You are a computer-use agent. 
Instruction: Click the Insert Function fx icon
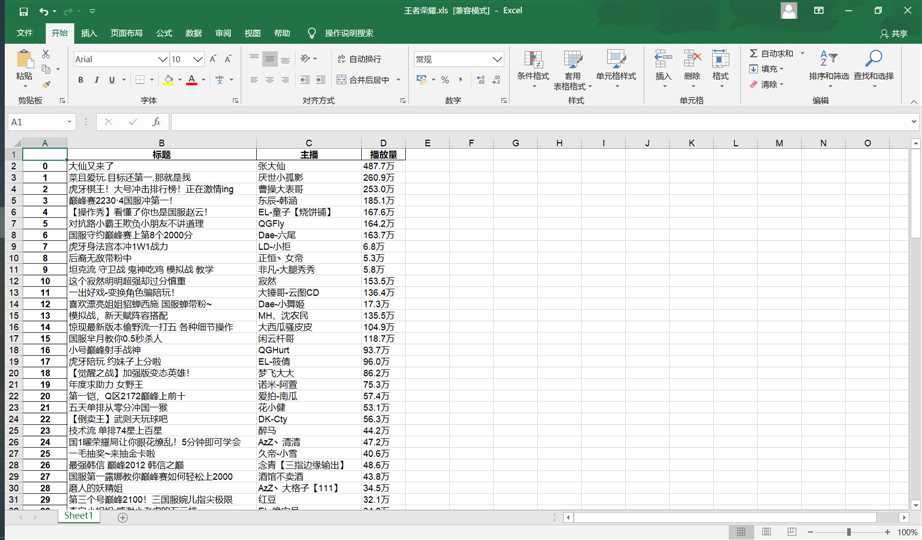156,122
